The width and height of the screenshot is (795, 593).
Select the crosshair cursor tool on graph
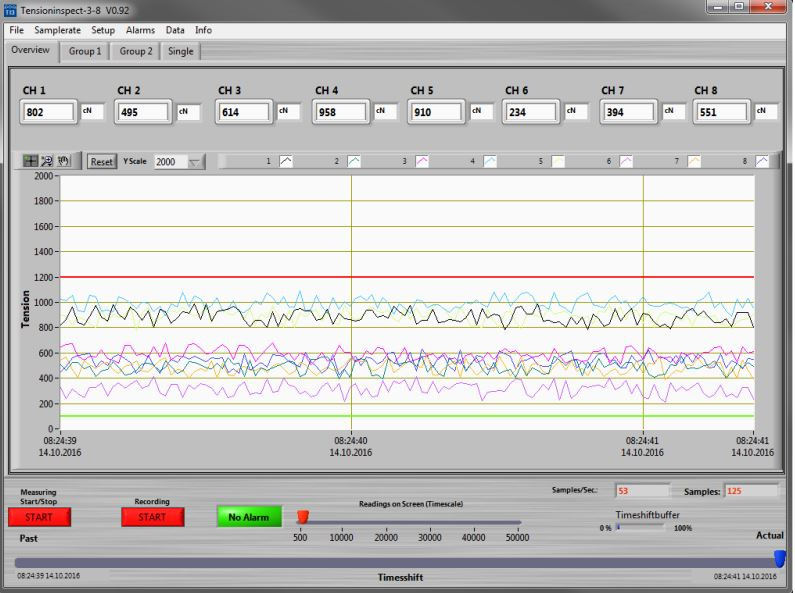pyautogui.click(x=31, y=160)
